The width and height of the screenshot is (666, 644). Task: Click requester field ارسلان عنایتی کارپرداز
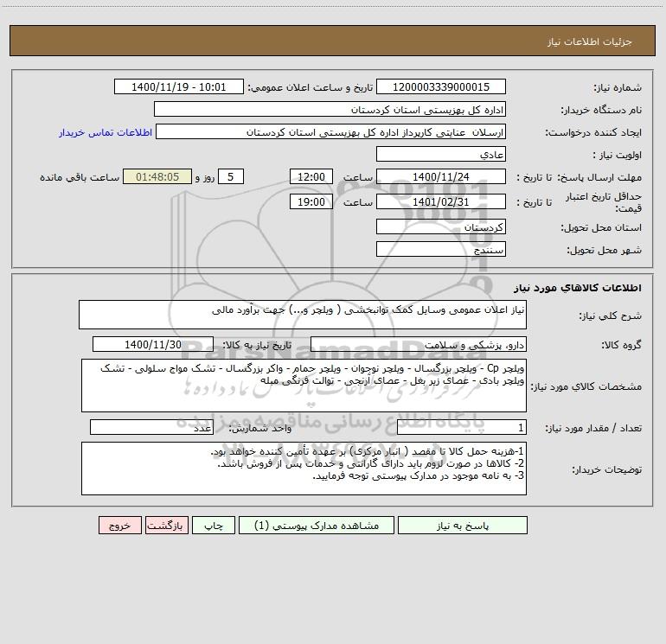(x=331, y=131)
